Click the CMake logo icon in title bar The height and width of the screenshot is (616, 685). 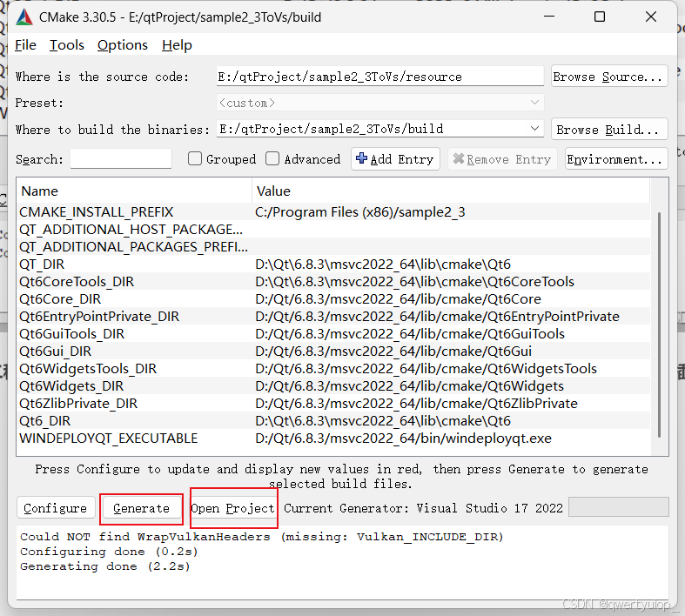click(24, 17)
